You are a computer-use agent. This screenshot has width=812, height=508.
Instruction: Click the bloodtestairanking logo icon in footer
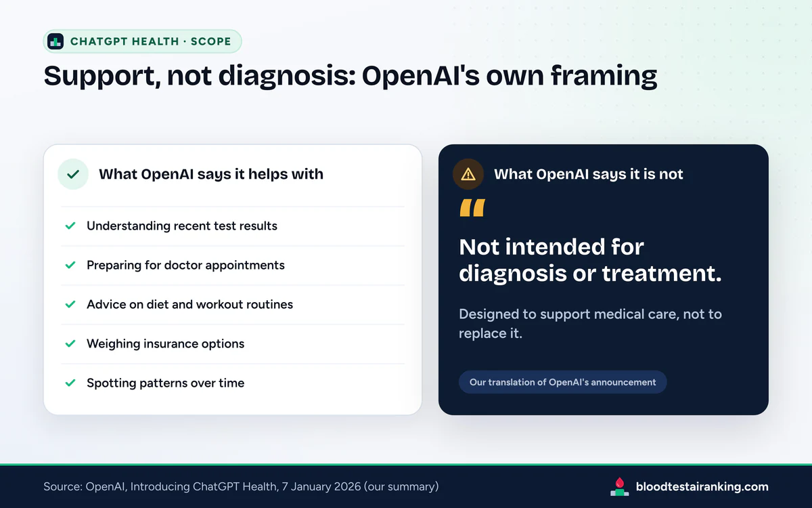(619, 486)
